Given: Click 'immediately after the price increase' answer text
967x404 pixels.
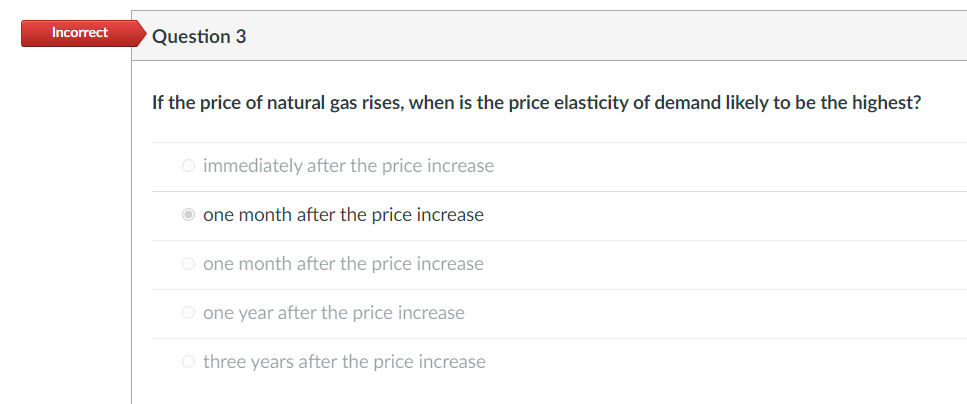Looking at the screenshot, I should (x=348, y=165).
